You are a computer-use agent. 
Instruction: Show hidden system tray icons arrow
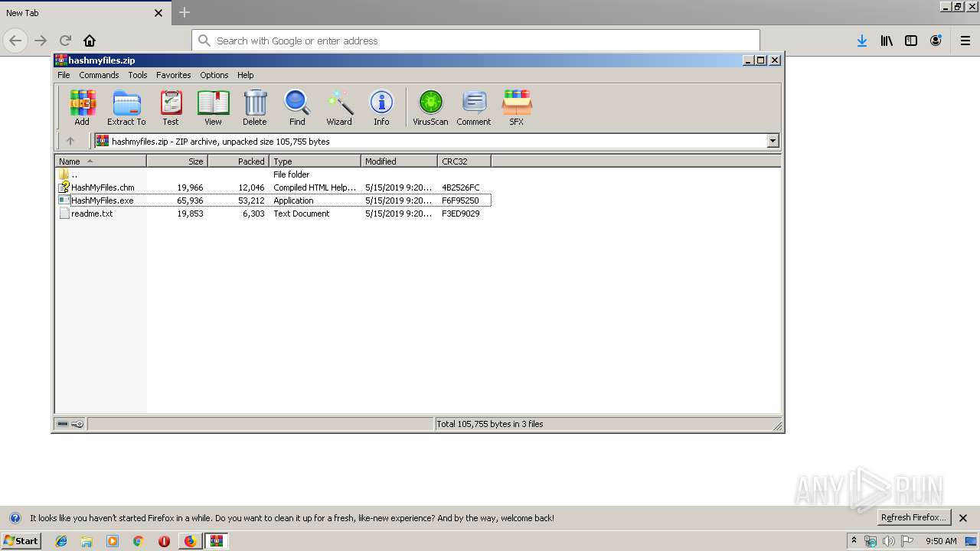tap(854, 541)
